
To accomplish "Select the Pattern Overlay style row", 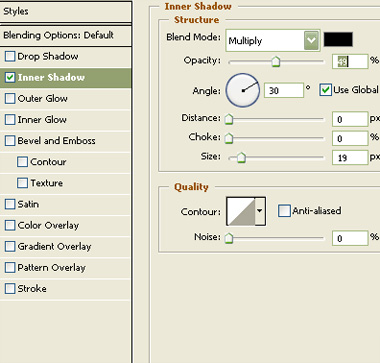I will click(x=66, y=267).
